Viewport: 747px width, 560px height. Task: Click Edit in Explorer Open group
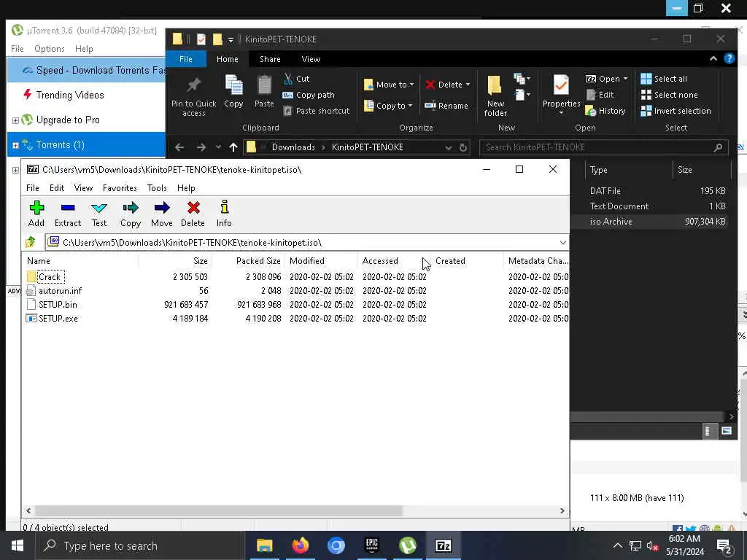coord(600,95)
